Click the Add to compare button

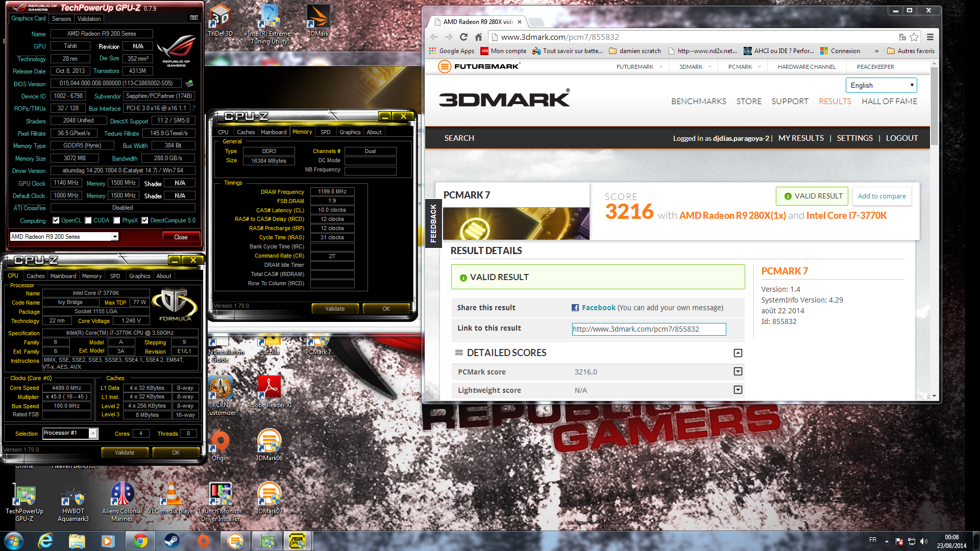point(881,196)
